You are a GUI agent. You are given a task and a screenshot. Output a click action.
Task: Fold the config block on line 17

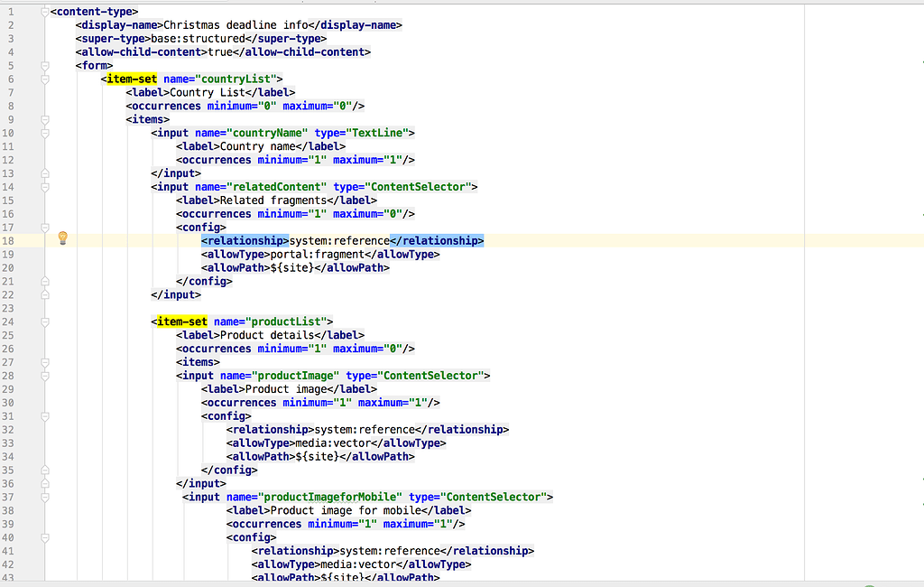pyautogui.click(x=43, y=228)
